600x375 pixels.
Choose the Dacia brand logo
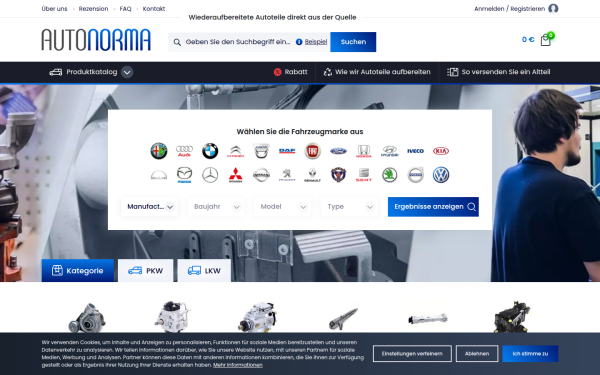(261, 151)
